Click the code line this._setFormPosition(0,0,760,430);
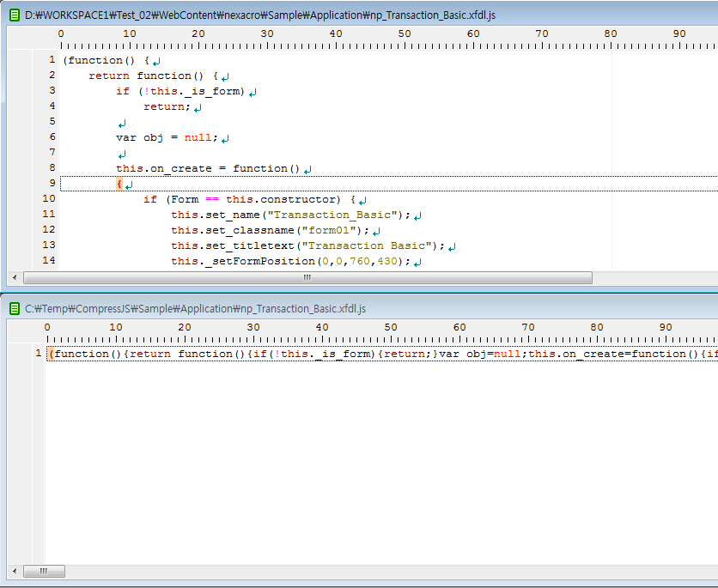 (291, 261)
